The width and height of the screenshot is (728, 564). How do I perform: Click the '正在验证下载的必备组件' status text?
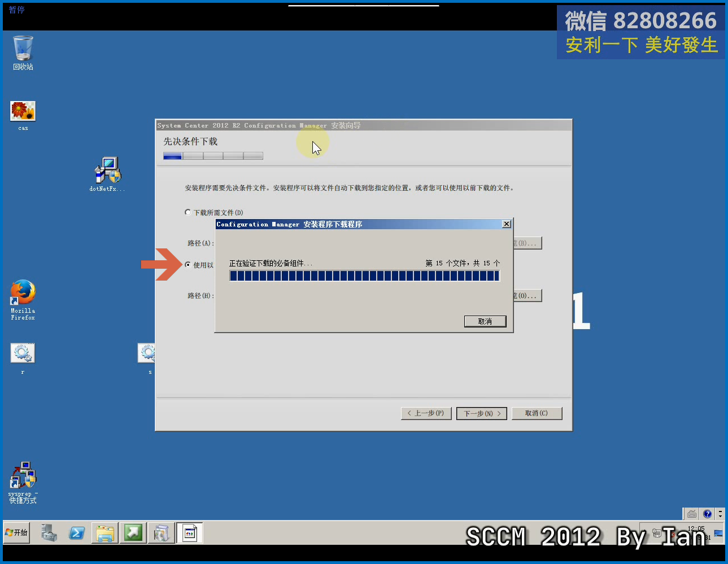(271, 263)
